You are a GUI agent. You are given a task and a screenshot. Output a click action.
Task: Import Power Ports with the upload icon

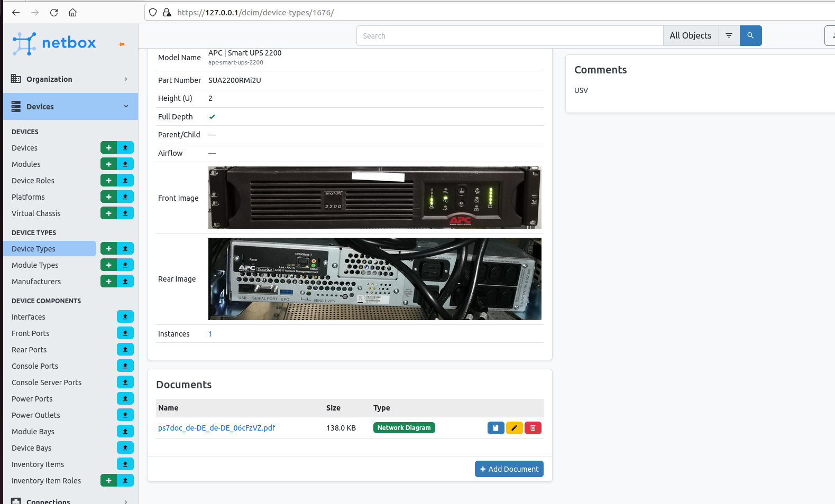click(125, 399)
